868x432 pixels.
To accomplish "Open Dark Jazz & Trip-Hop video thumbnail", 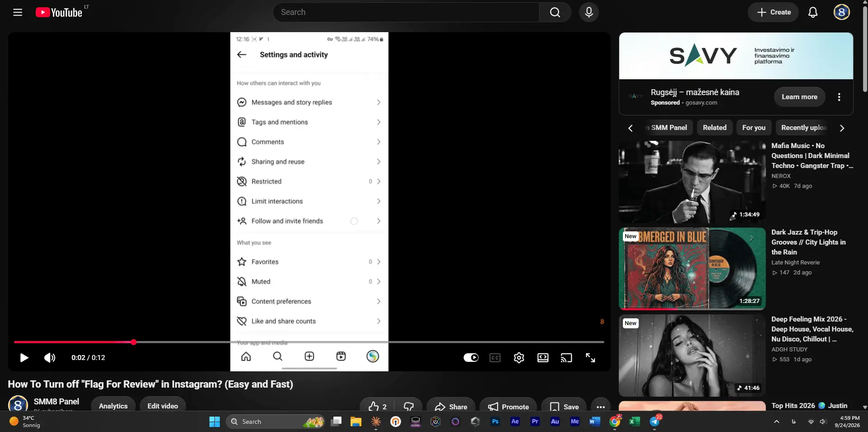I will click(x=692, y=269).
